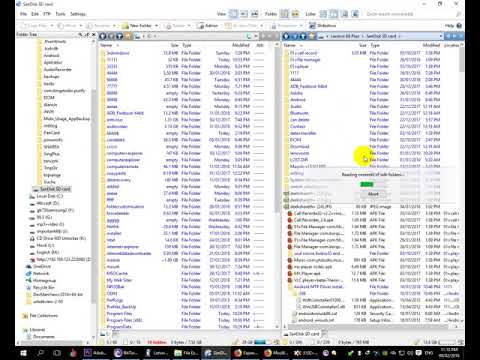The width and height of the screenshot is (480, 360).
Task: Toggle the first Folder layout icon
Action: point(284,14)
